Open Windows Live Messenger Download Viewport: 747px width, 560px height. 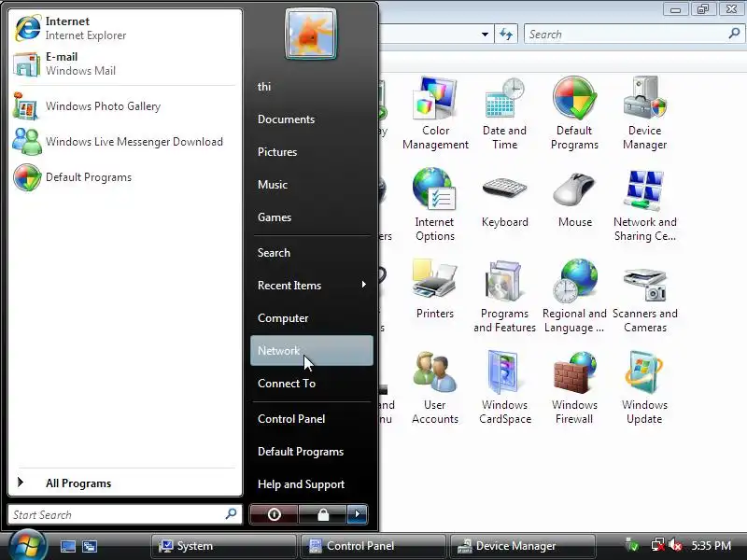click(x=124, y=142)
